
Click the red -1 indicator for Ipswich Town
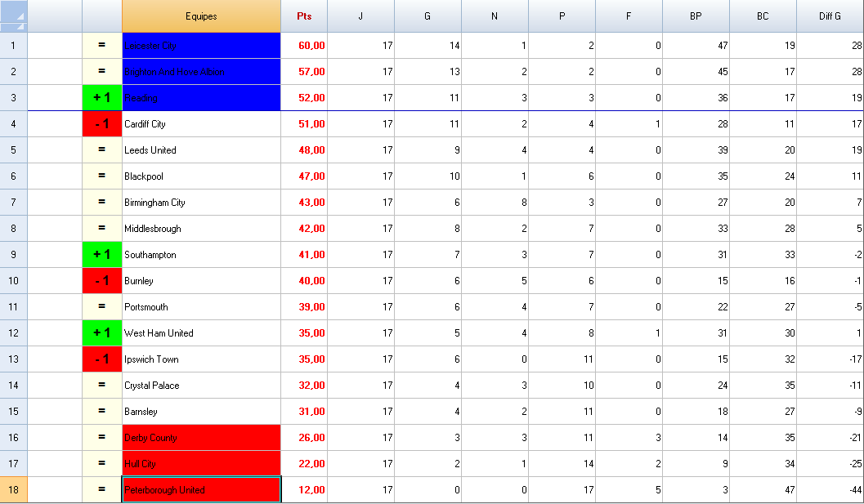point(102,359)
